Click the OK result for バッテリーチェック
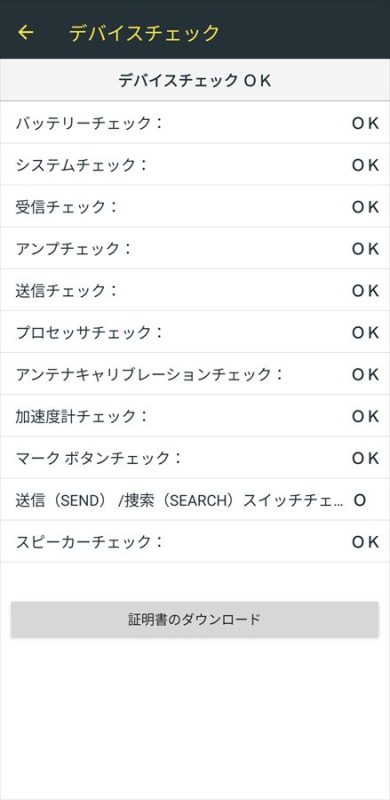Screen dimensions: 390x800 pyautogui.click(x=365, y=123)
